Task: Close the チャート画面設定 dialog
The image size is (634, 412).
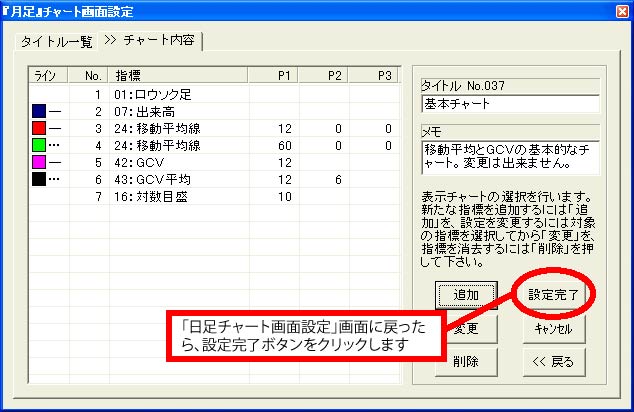Action: coord(622,11)
